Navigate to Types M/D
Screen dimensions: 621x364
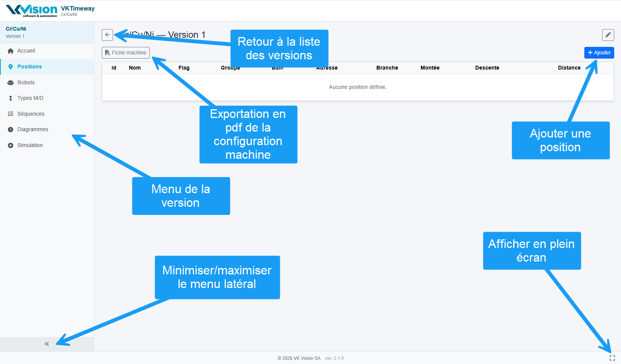point(30,98)
